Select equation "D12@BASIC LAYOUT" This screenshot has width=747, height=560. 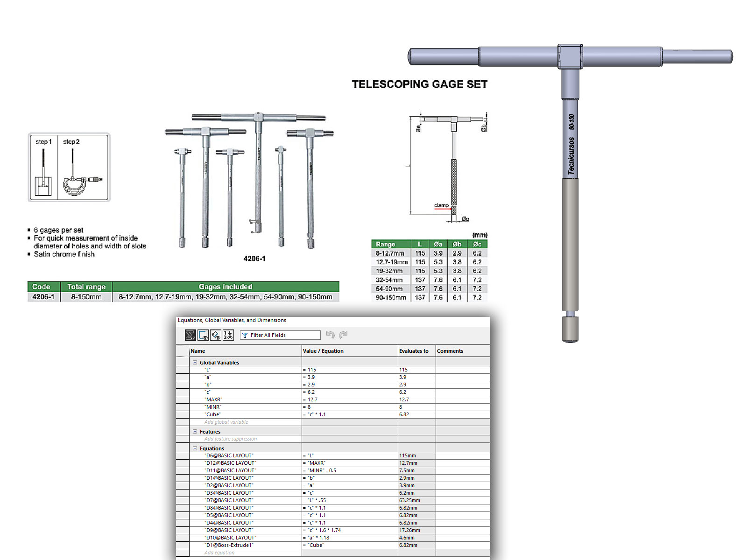[230, 463]
